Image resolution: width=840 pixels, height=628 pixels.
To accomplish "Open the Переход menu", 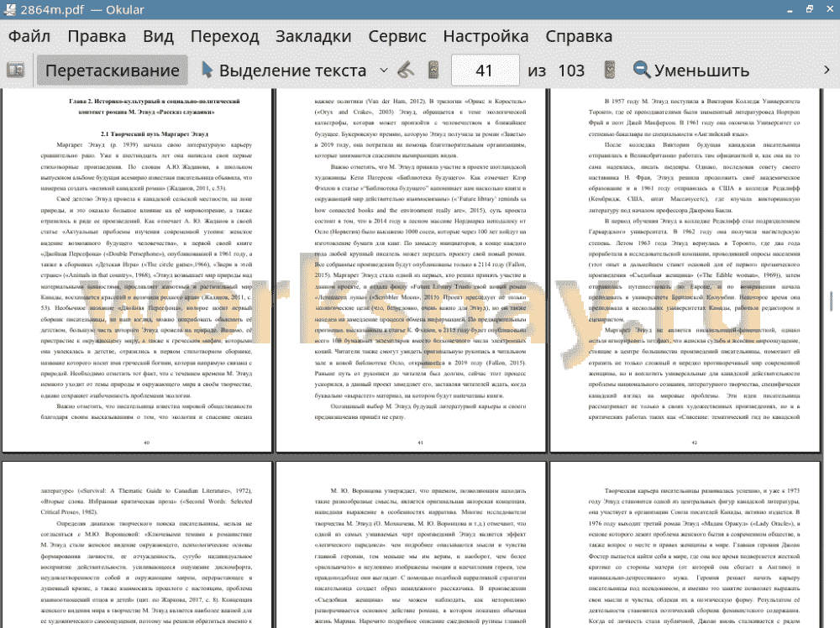I will pyautogui.click(x=224, y=36).
